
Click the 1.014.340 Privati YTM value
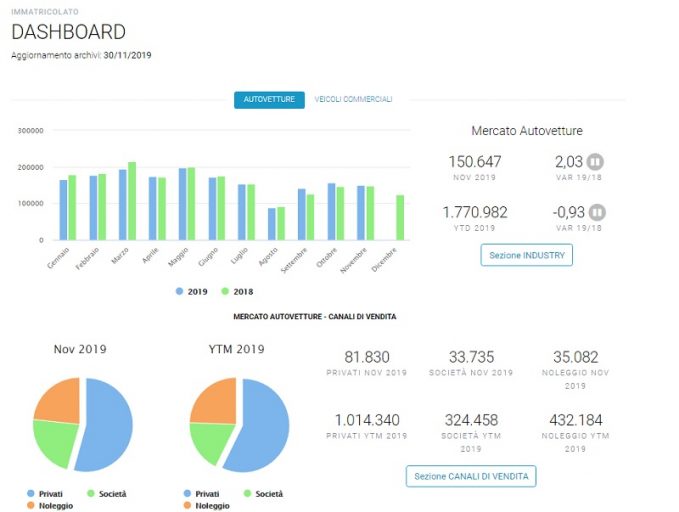pos(367,420)
